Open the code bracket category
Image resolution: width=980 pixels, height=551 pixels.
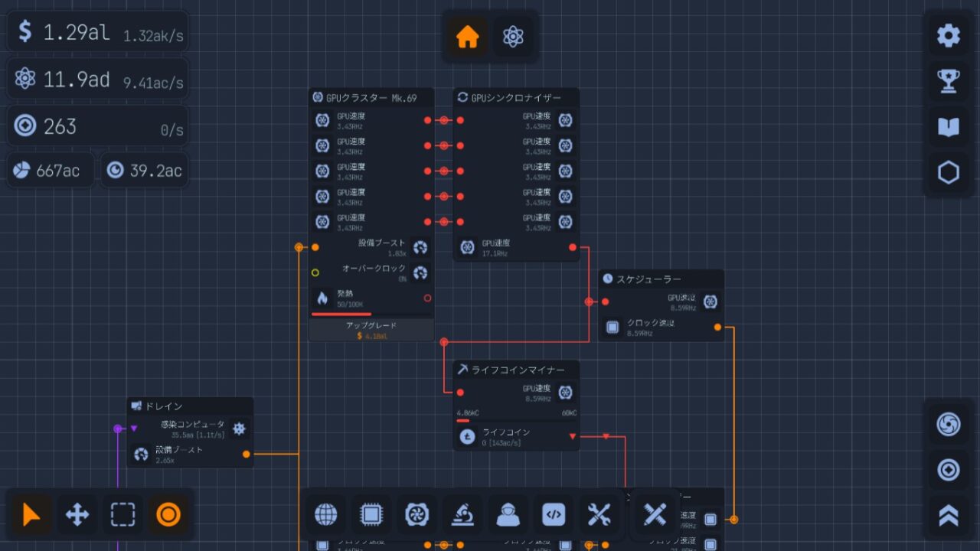coord(554,515)
